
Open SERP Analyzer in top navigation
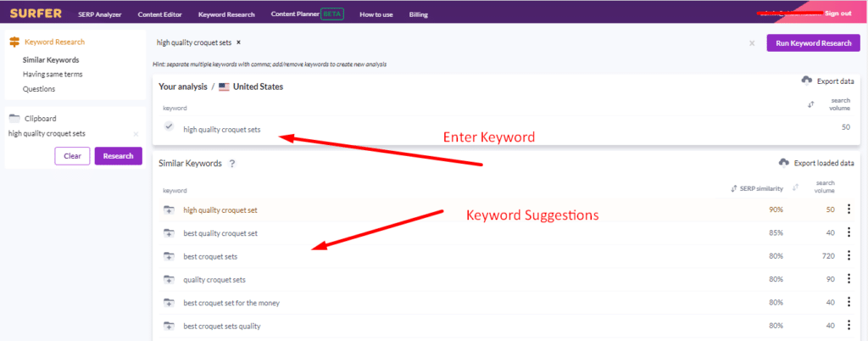[100, 15]
